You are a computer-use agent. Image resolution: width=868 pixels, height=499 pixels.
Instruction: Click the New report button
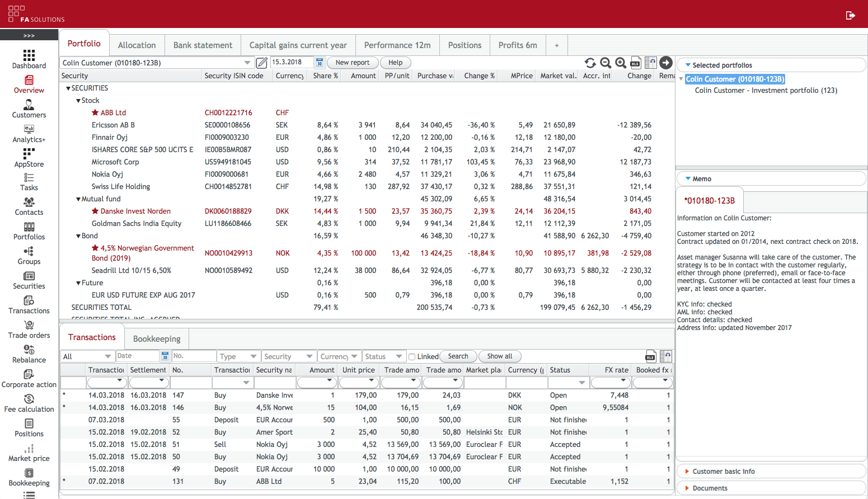click(x=353, y=63)
